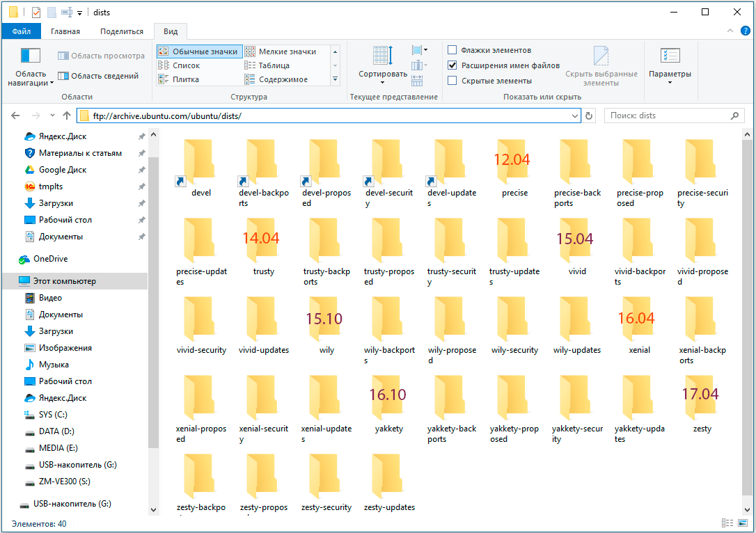
Task: Switch to the Поделиться (Share) ribbon tab
Action: click(121, 31)
